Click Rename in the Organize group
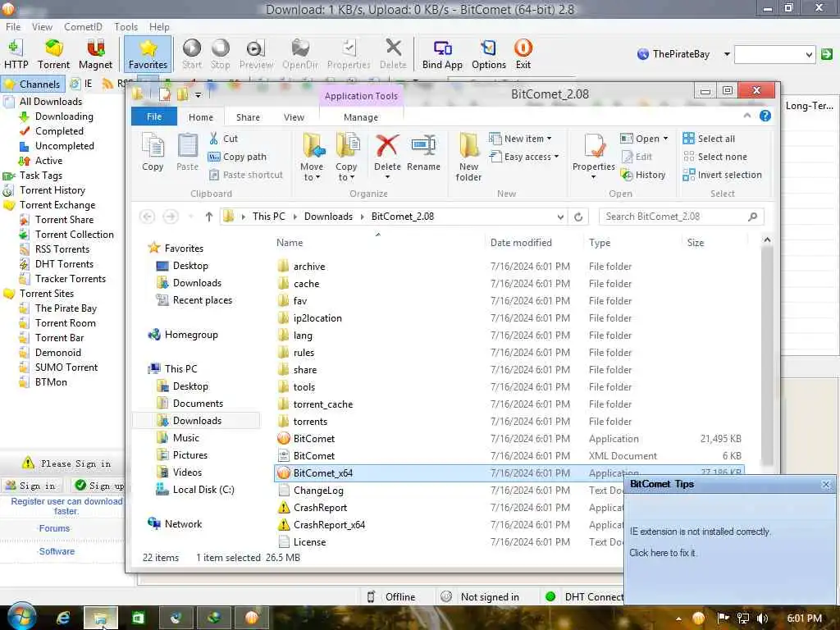The image size is (840, 630). (423, 153)
